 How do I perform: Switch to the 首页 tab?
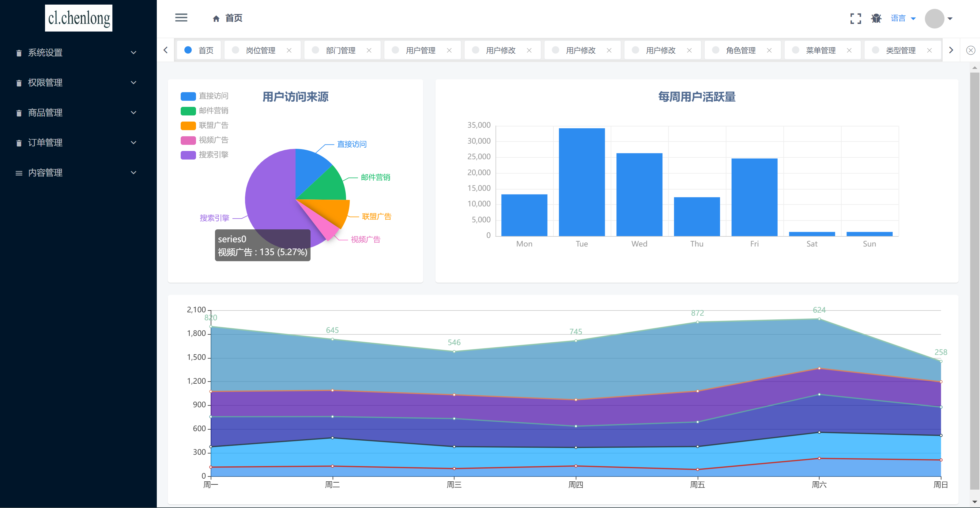pyautogui.click(x=198, y=50)
